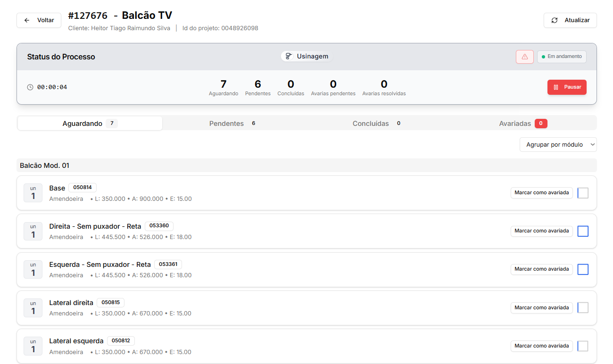Viewport: 613px width, 364px height.
Task: Mark Lateral direita as avariada
Action: pos(541,308)
